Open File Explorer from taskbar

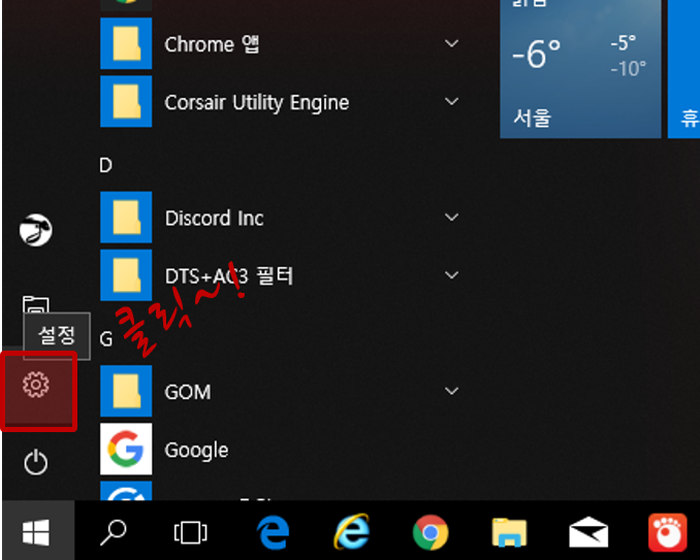pos(509,532)
